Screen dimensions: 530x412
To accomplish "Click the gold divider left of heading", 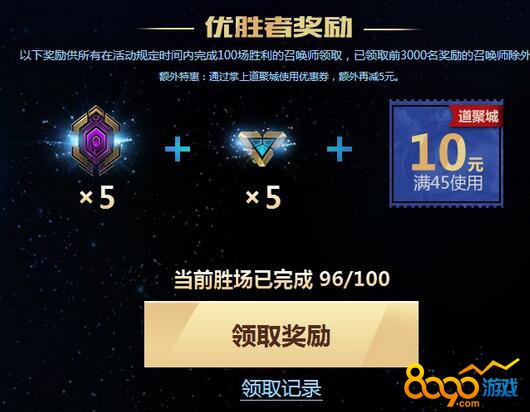I will click(166, 29).
